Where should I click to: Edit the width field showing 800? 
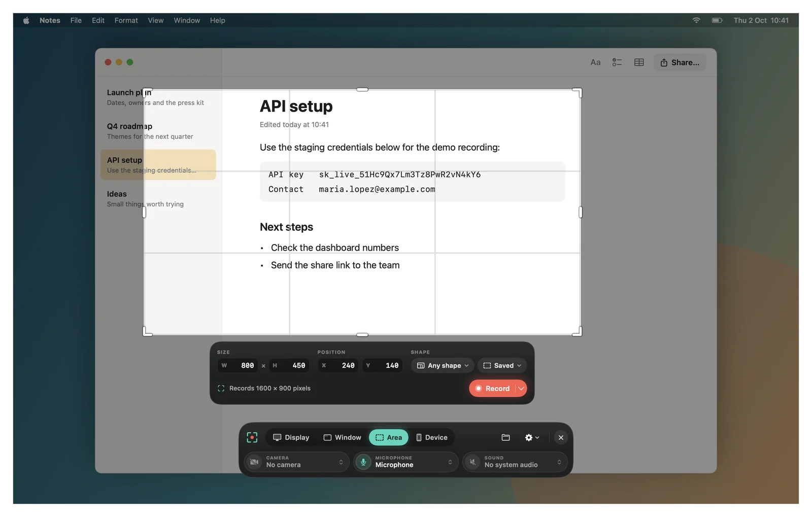tap(238, 365)
